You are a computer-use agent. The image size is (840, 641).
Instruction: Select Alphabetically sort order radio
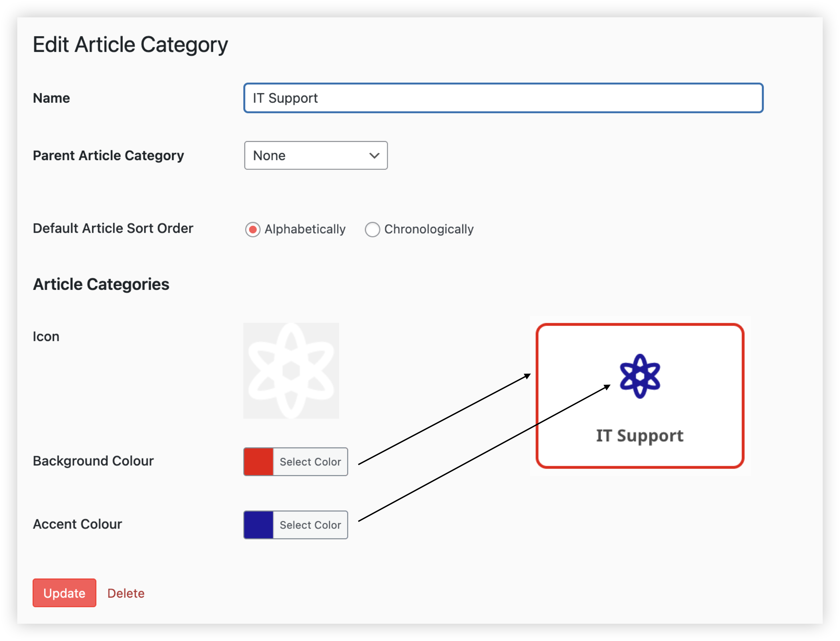[x=253, y=229]
